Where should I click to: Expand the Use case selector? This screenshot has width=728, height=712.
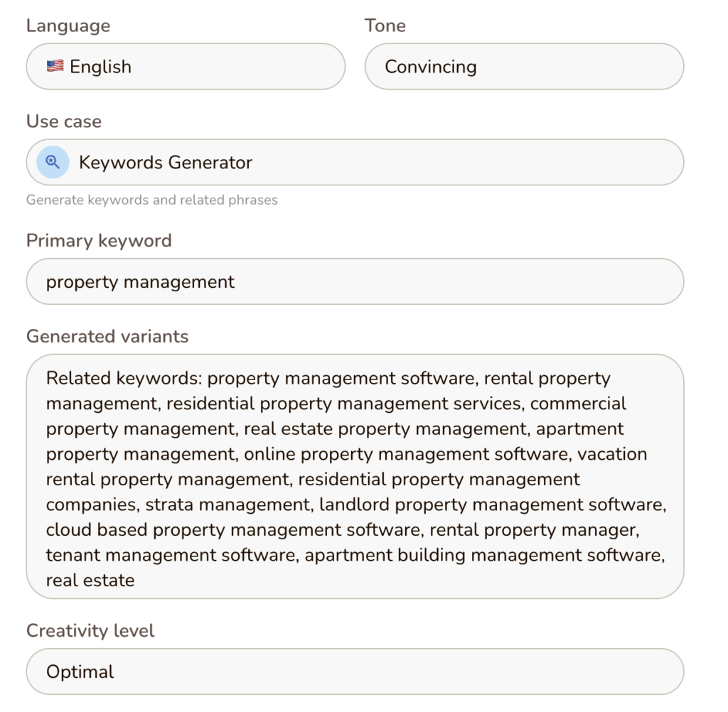point(355,163)
